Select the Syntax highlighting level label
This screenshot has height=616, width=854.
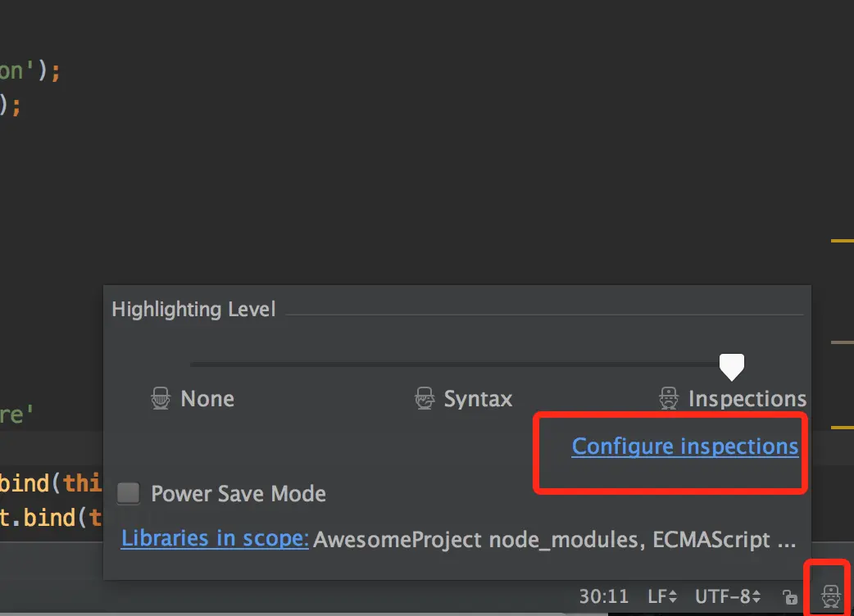coord(478,399)
